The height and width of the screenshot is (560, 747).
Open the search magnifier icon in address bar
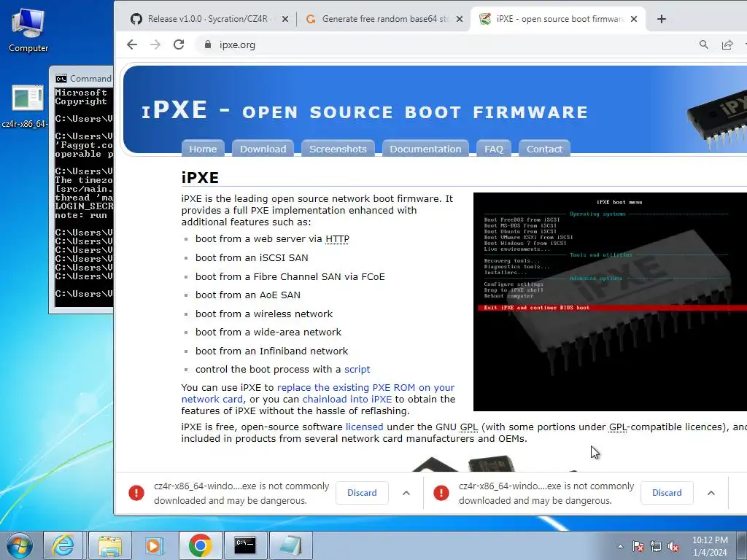704,44
